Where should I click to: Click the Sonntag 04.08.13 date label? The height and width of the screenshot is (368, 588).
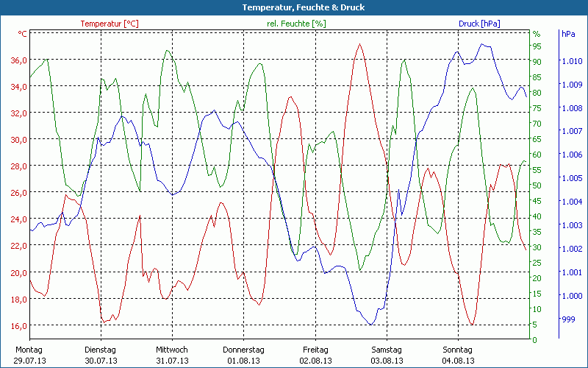pyautogui.click(x=457, y=355)
